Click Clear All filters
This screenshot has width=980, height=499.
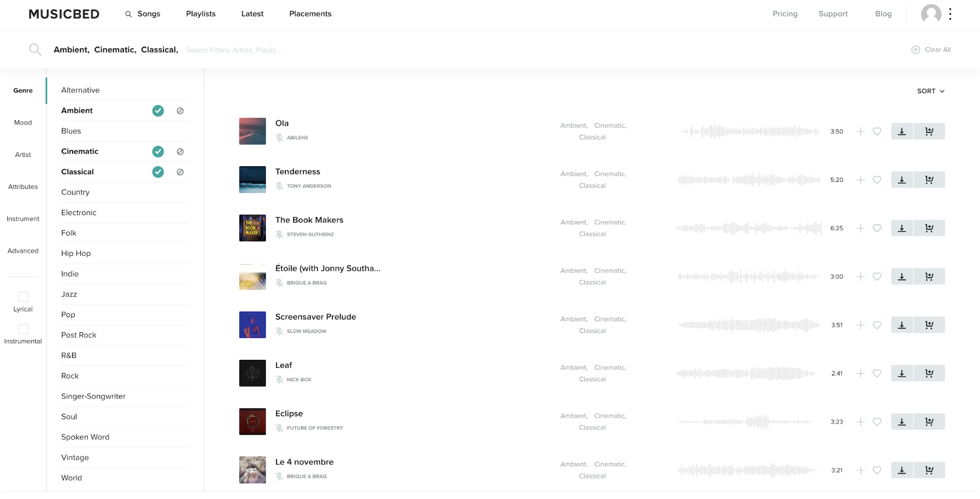click(x=930, y=50)
